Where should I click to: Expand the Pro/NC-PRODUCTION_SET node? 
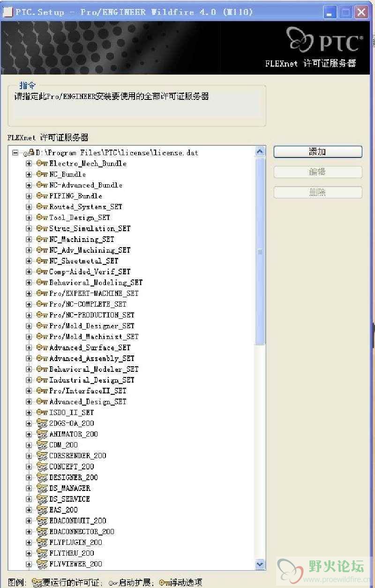(x=29, y=315)
